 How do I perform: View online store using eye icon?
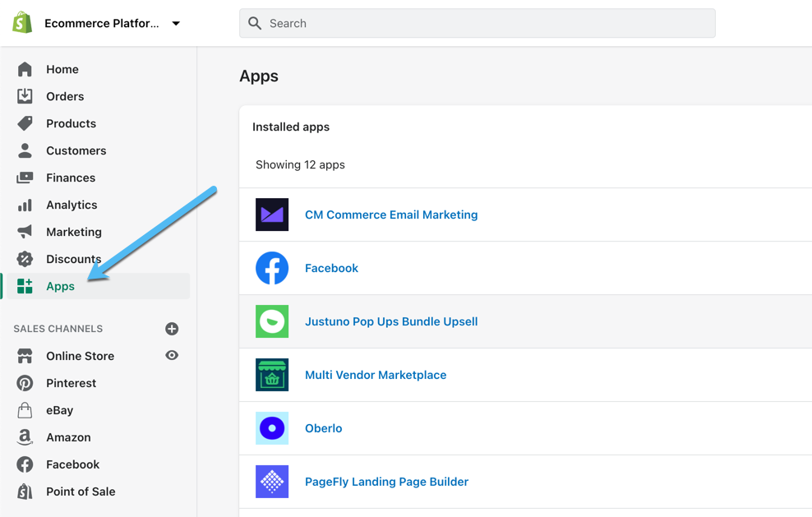tap(172, 355)
